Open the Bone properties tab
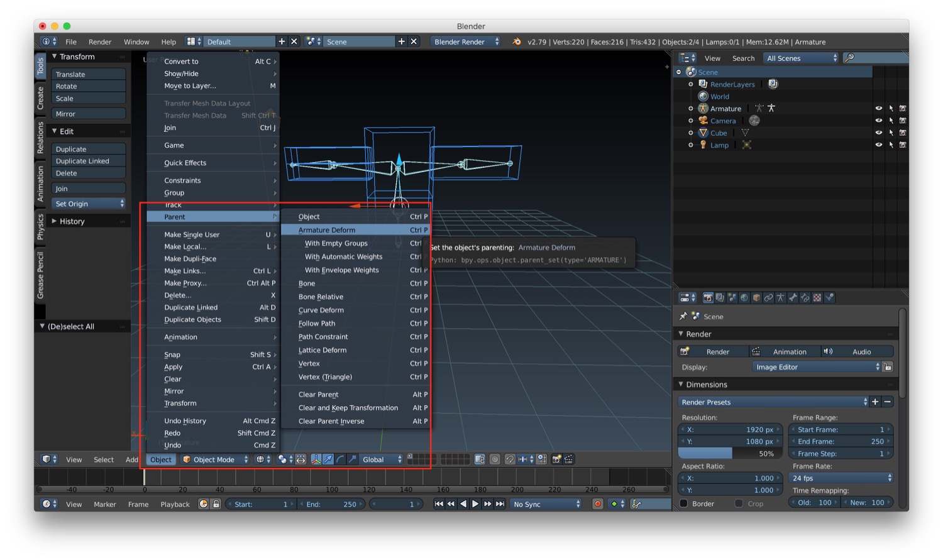The height and width of the screenshot is (560, 943). point(793,297)
